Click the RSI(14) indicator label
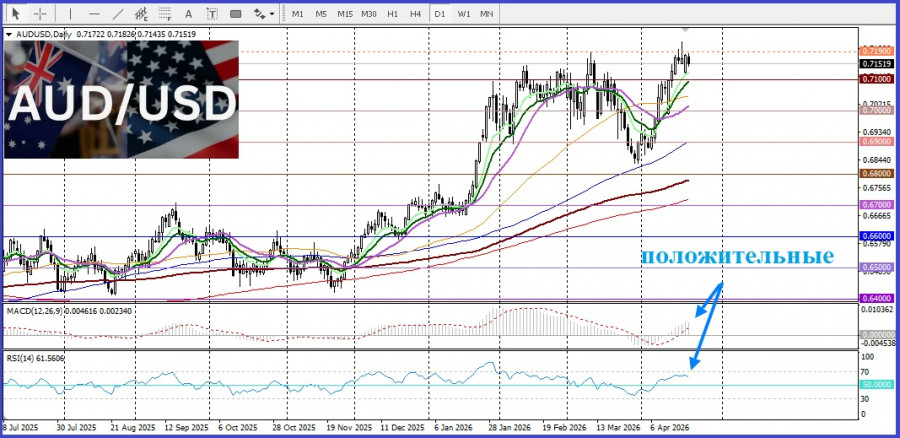900x438 pixels. 22,356
